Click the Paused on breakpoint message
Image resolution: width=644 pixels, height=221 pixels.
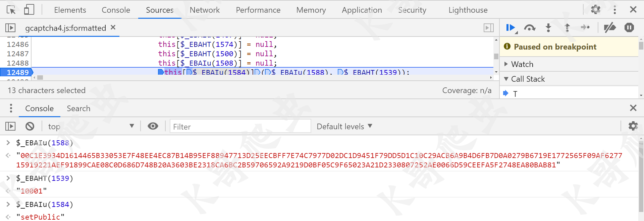pyautogui.click(x=555, y=47)
